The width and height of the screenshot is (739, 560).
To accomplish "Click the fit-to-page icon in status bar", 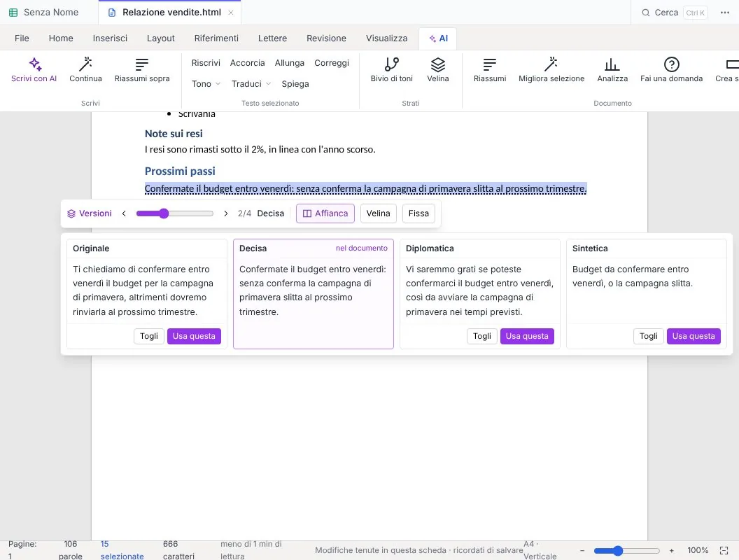I will (724, 550).
